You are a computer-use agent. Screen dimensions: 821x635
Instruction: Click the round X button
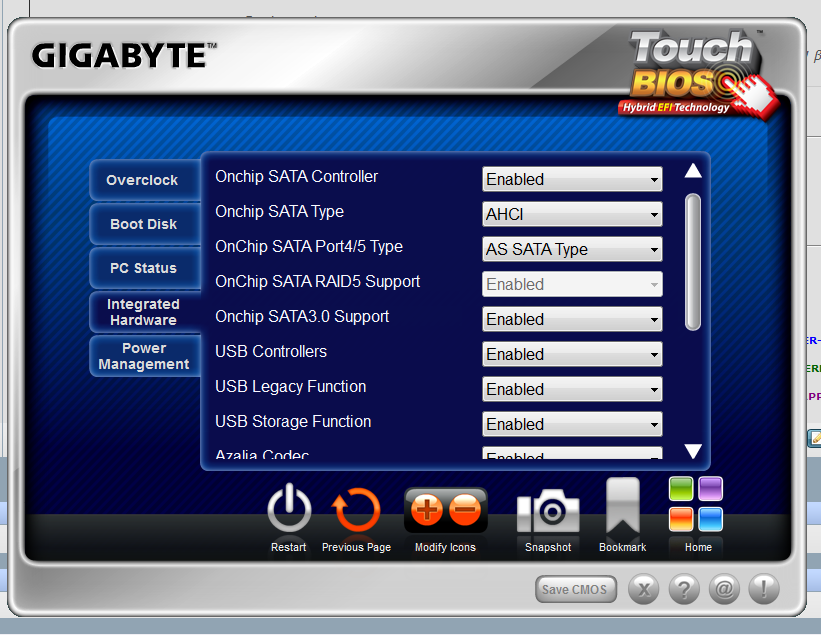tap(644, 589)
